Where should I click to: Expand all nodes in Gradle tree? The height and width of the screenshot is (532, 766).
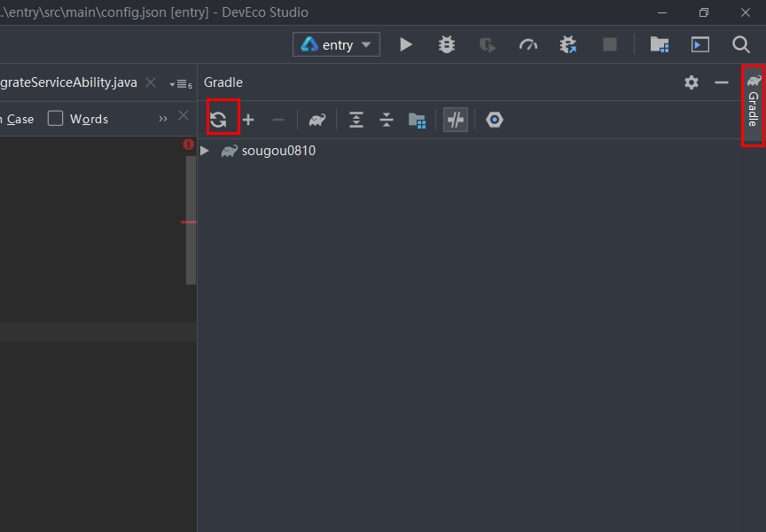tap(356, 120)
